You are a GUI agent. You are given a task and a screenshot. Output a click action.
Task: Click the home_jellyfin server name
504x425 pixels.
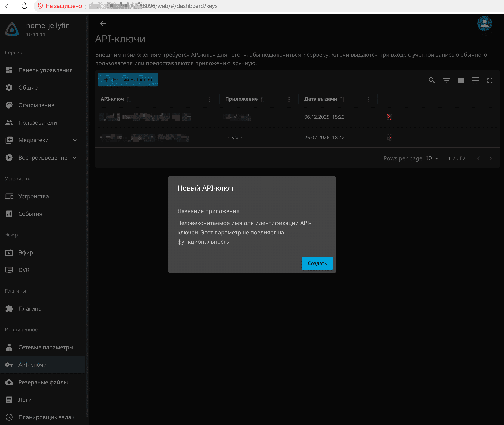[48, 25]
